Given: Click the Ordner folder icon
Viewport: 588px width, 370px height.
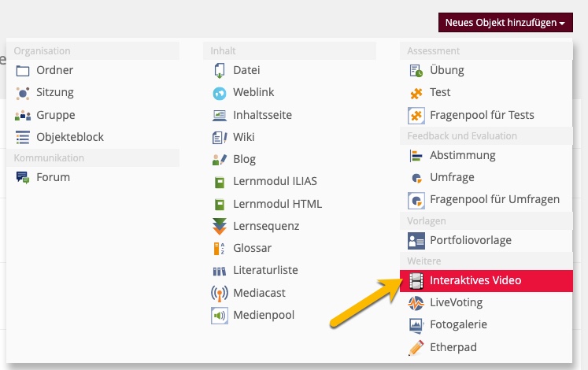Looking at the screenshot, I should [23, 70].
